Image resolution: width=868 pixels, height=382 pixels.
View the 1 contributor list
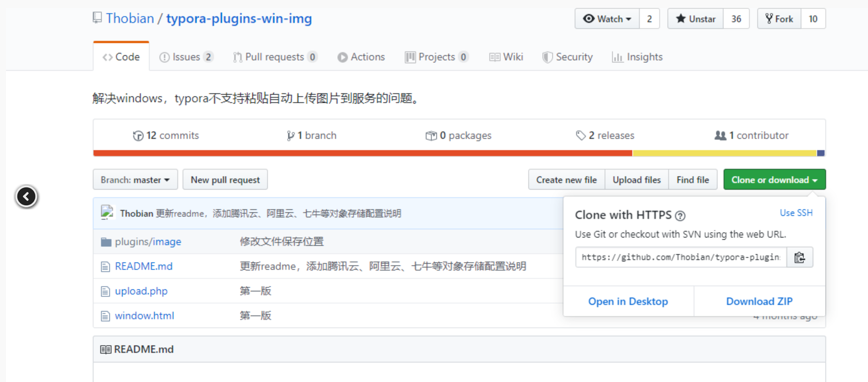(751, 135)
